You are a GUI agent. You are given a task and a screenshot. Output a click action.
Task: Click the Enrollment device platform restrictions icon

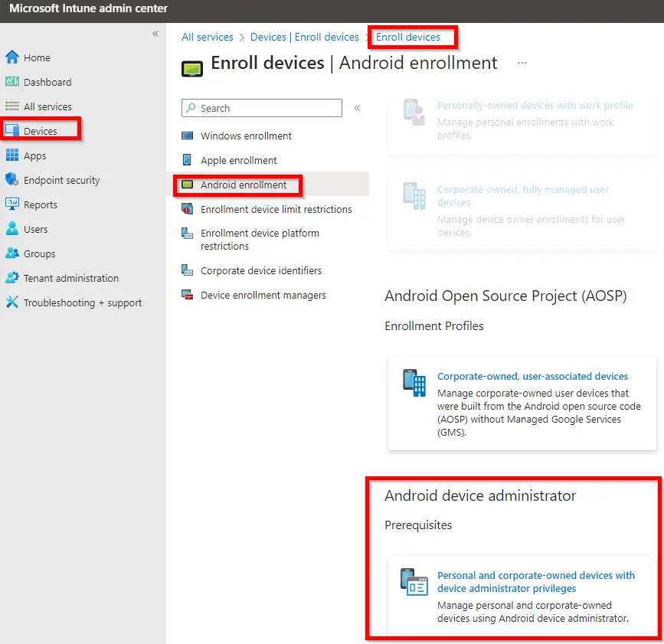click(x=187, y=233)
